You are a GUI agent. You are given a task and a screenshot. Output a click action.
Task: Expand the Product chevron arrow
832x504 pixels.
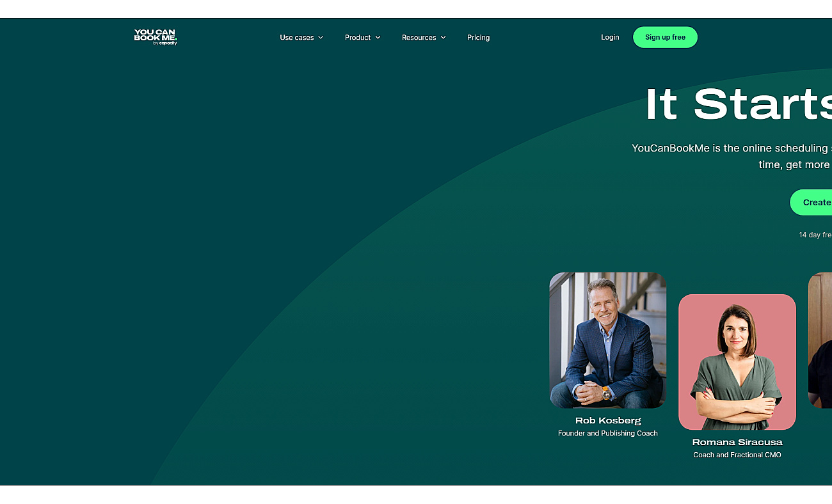tap(378, 38)
